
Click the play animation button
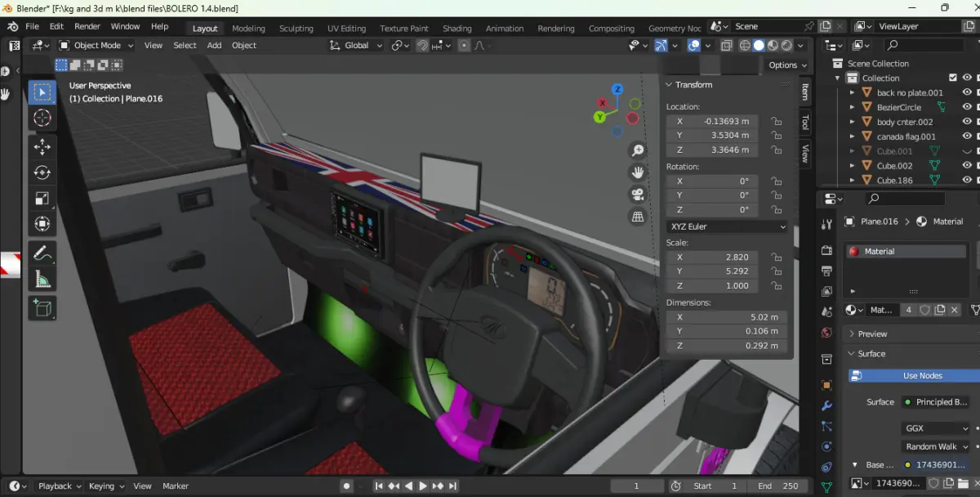tap(422, 486)
